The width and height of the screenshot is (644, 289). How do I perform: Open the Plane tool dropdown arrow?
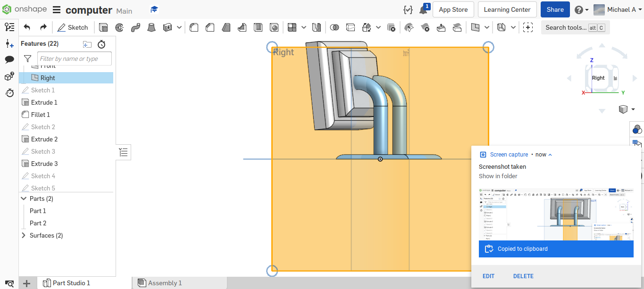487,27
